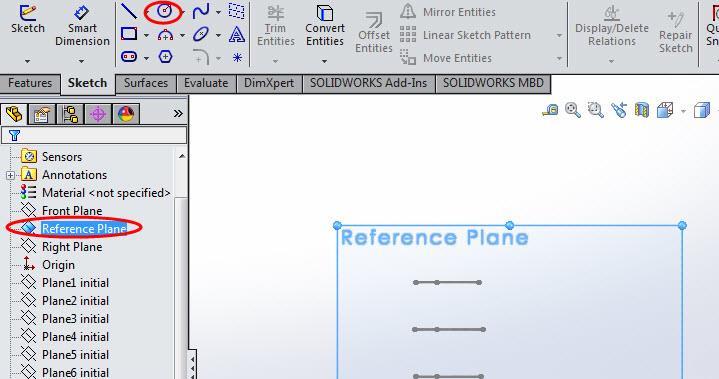Select the Line sketch tool
This screenshot has width=719, height=379.
[x=129, y=11]
